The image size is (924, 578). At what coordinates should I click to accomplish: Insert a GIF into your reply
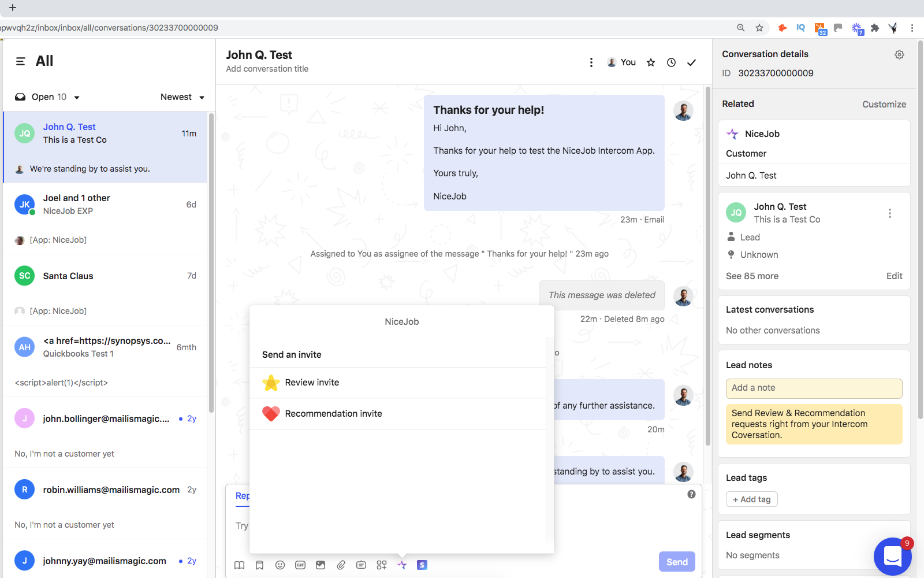pos(300,565)
